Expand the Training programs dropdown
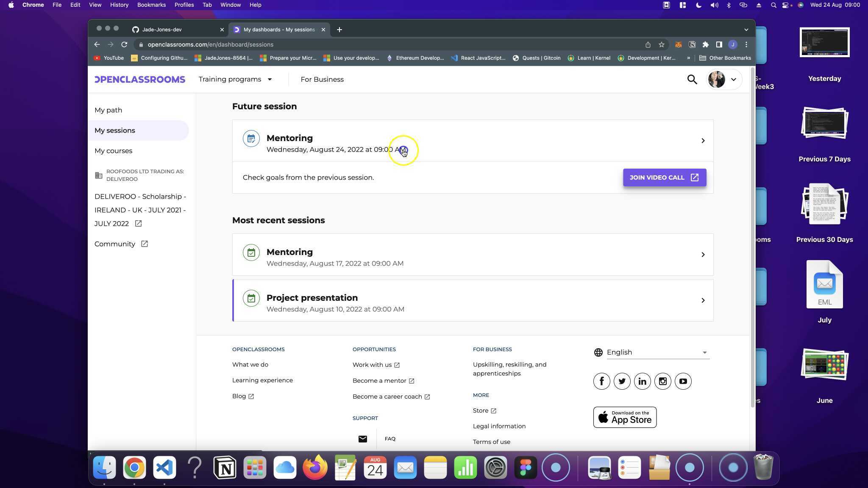This screenshot has height=488, width=868. [x=235, y=80]
